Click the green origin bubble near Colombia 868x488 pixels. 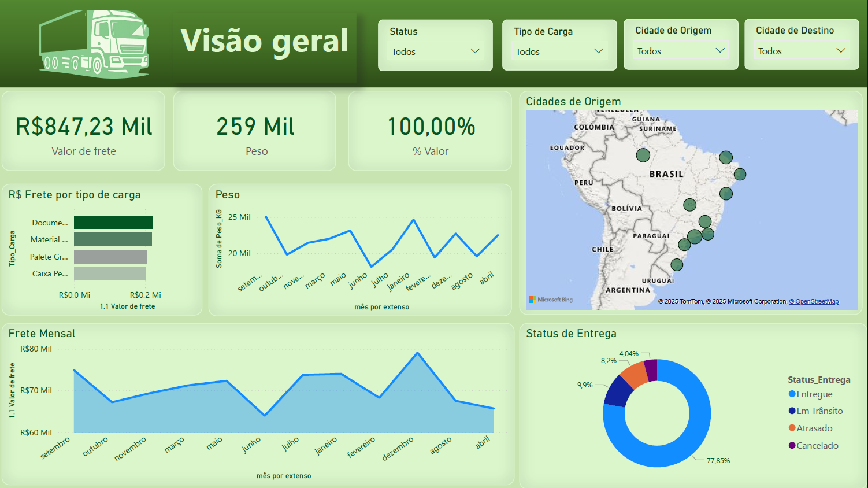[643, 155]
